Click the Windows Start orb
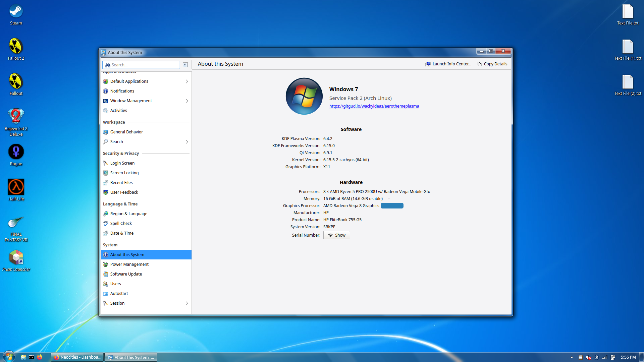 [9, 357]
